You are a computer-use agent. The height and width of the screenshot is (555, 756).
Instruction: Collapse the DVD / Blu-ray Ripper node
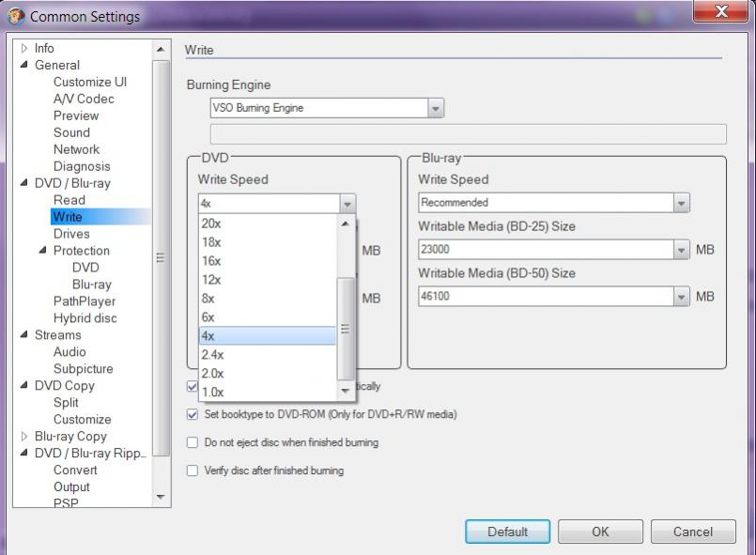(24, 453)
